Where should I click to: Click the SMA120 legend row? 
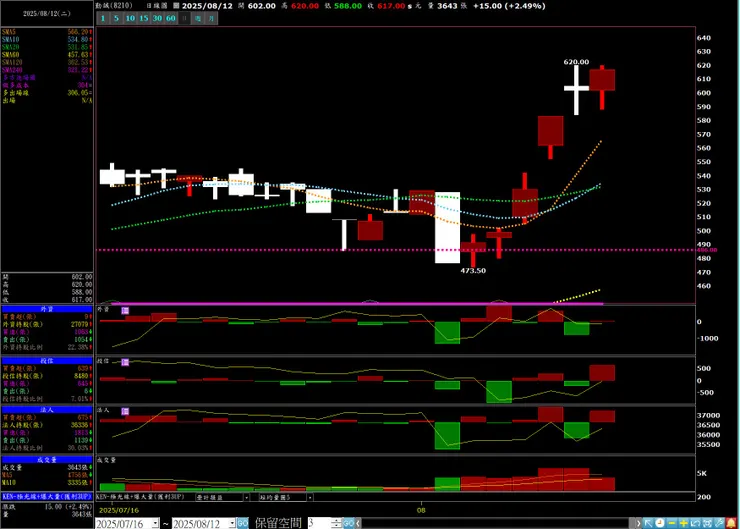point(47,62)
